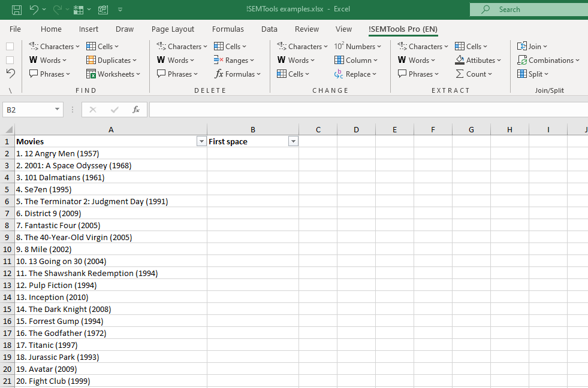Open Find Words tool
Image resolution: width=588 pixels, height=388 pixels.
coord(48,60)
